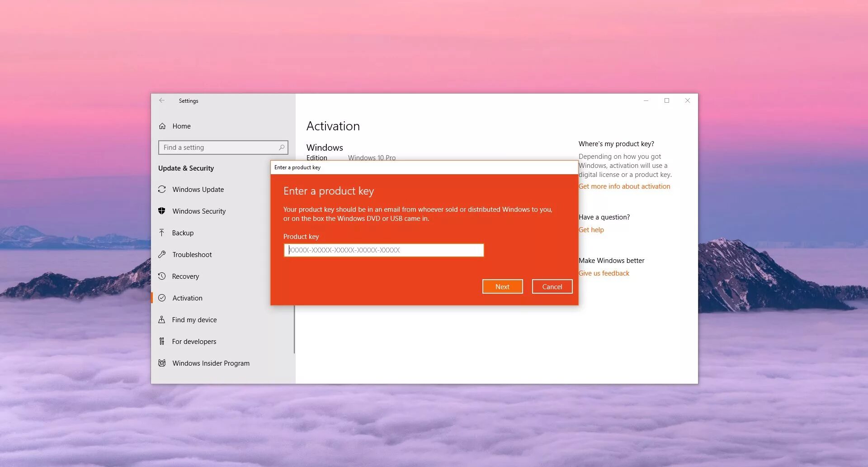Click the search magnifier icon in Find a setting
The height and width of the screenshot is (467, 868).
point(281,148)
